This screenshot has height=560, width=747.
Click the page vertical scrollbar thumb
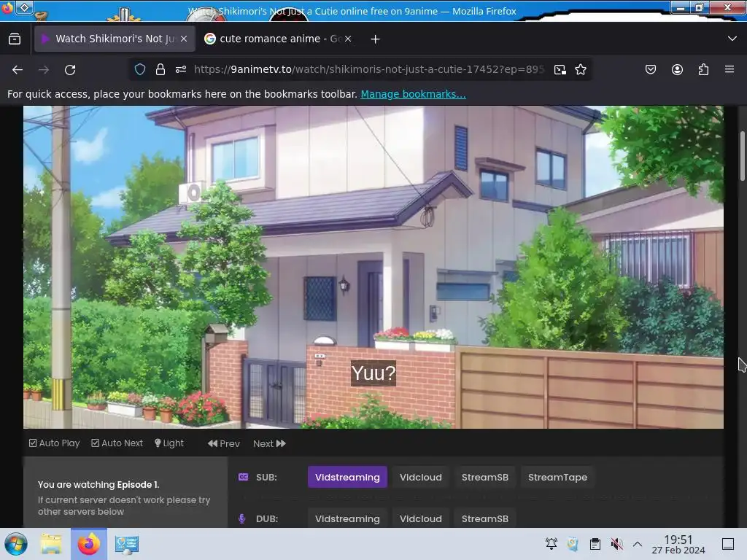pyautogui.click(x=742, y=156)
